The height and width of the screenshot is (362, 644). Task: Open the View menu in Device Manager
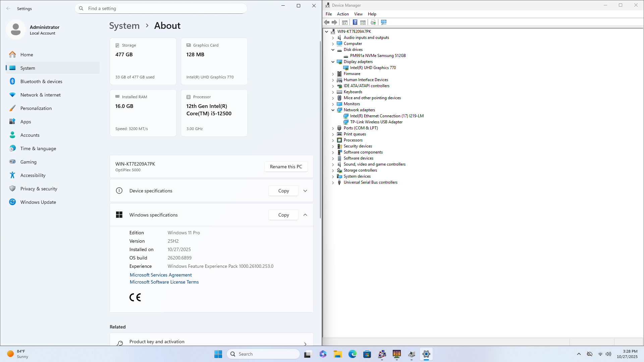tap(358, 14)
